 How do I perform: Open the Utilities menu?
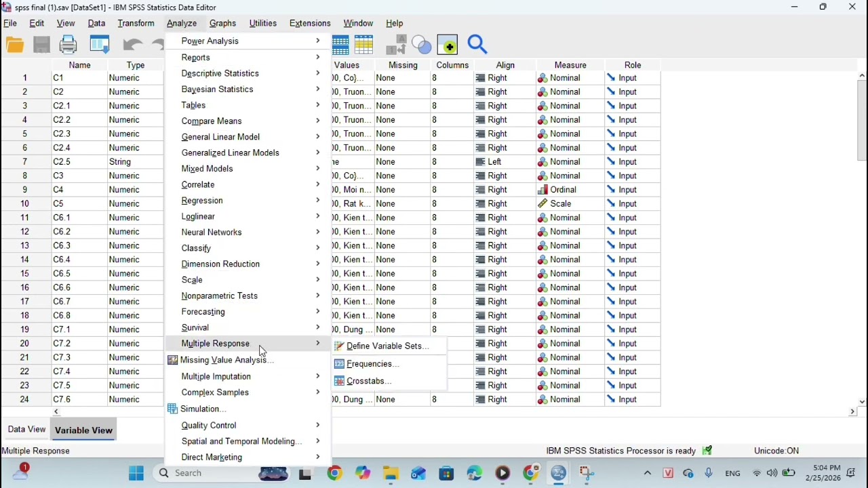coord(263,23)
